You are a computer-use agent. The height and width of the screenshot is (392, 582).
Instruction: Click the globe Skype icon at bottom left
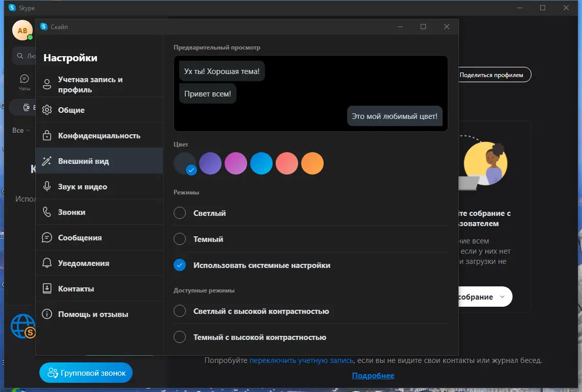23,326
